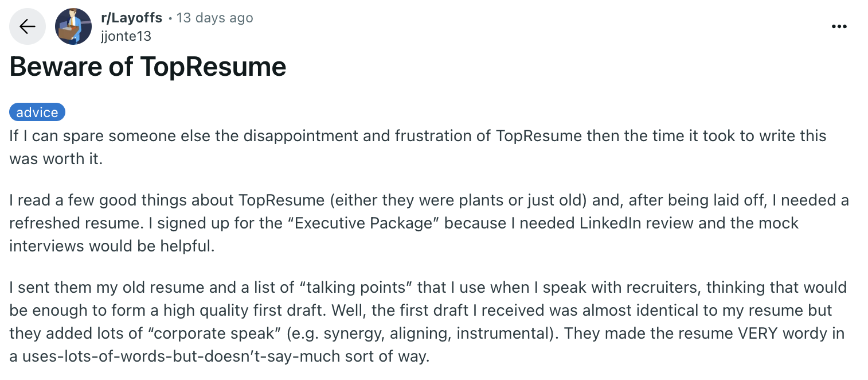
Task: Click the paragraph starting 'I sent them my old resume'
Action: [x=427, y=321]
